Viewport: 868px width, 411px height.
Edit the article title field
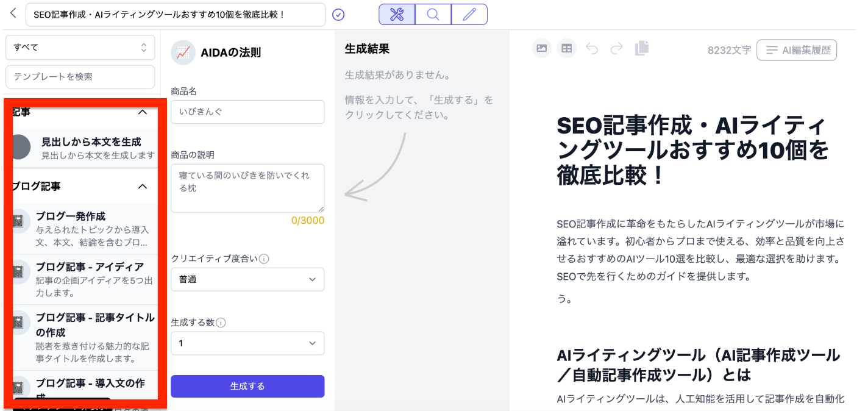click(x=176, y=15)
